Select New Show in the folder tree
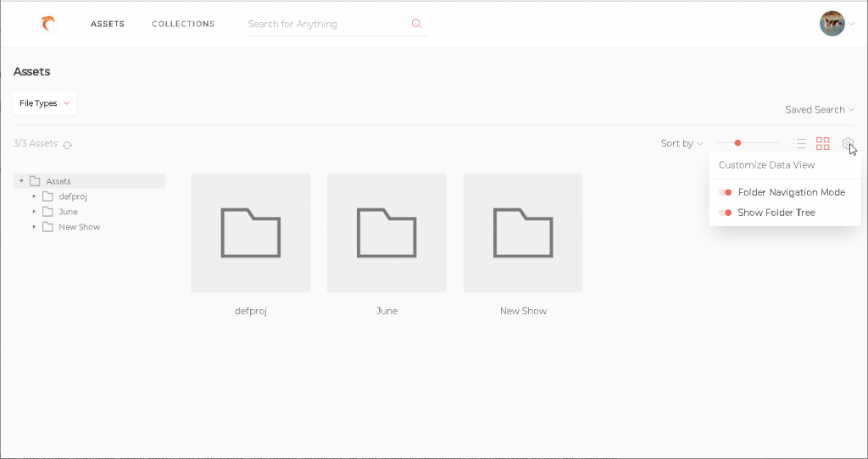The image size is (868, 459). point(79,227)
